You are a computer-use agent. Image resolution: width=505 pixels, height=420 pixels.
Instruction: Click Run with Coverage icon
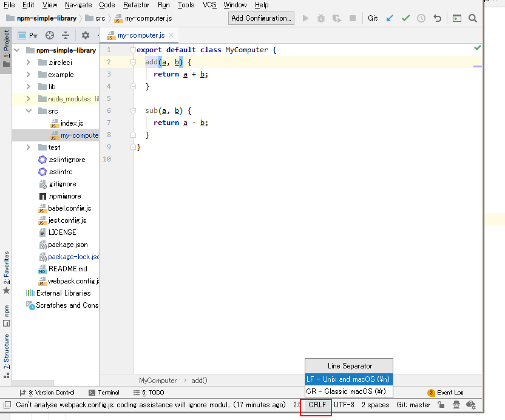[337, 18]
